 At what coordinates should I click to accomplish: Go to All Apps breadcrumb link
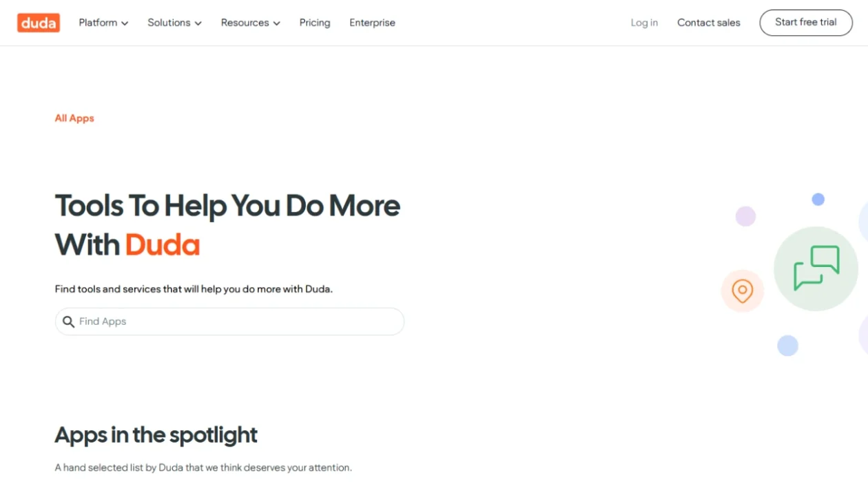[74, 118]
